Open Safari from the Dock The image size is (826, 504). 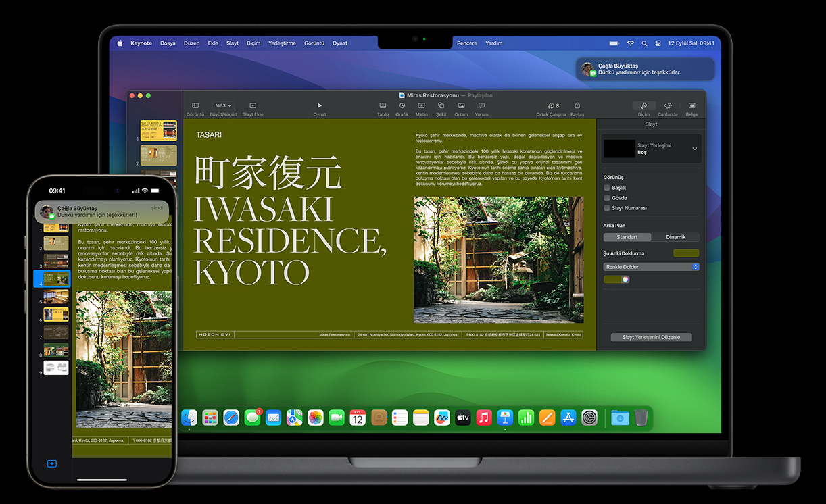[231, 418]
